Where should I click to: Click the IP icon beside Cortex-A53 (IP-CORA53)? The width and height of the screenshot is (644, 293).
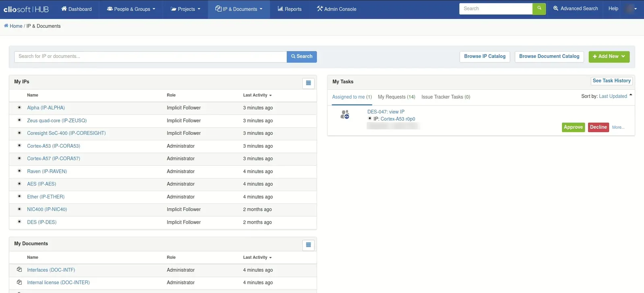[19, 146]
